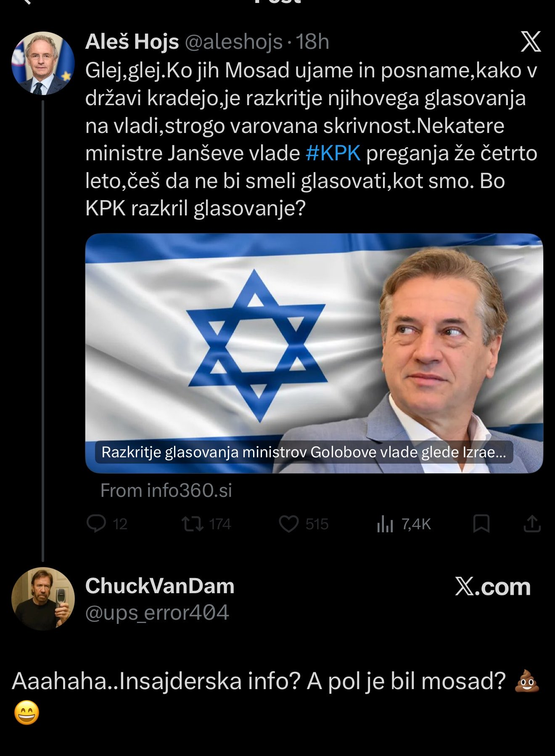Click the ChuckVanDam display name
Image resolution: width=555 pixels, height=756 pixels.
click(160, 586)
